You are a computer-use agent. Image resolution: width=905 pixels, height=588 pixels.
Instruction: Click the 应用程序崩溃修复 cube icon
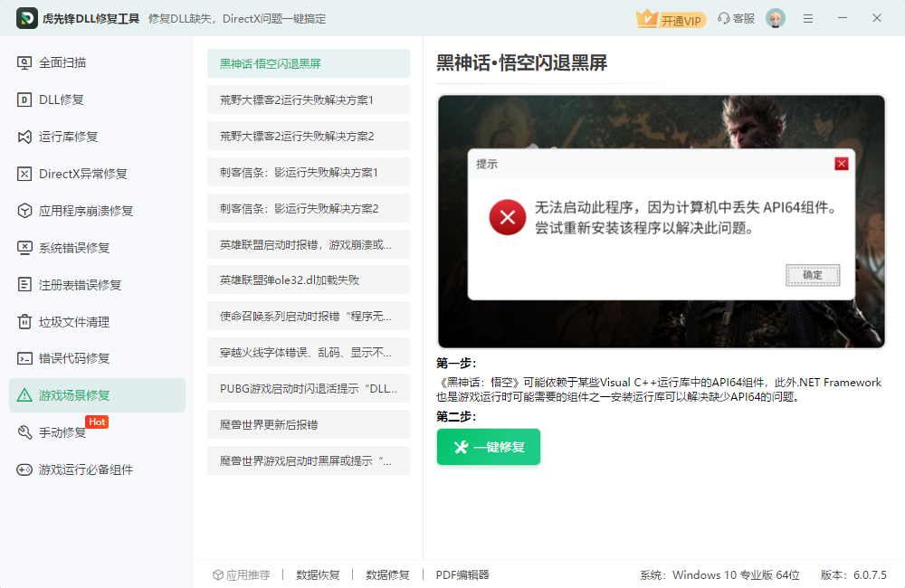point(24,211)
